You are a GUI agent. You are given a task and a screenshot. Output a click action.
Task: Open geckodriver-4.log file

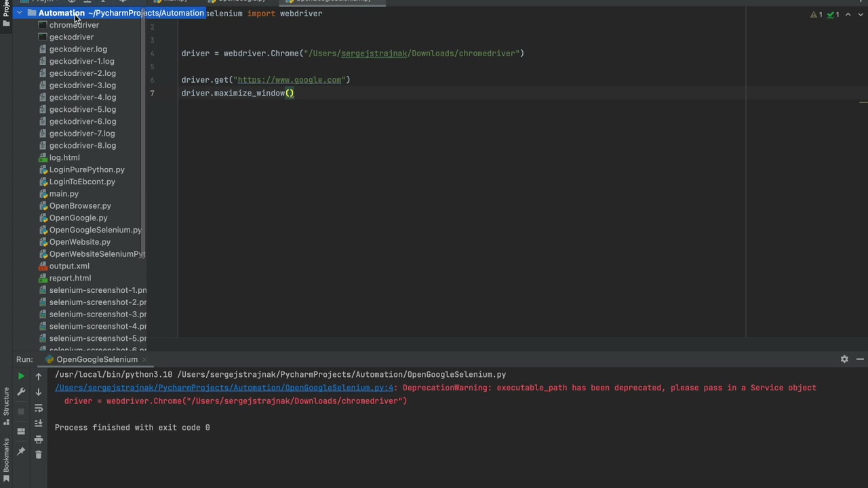click(x=82, y=98)
